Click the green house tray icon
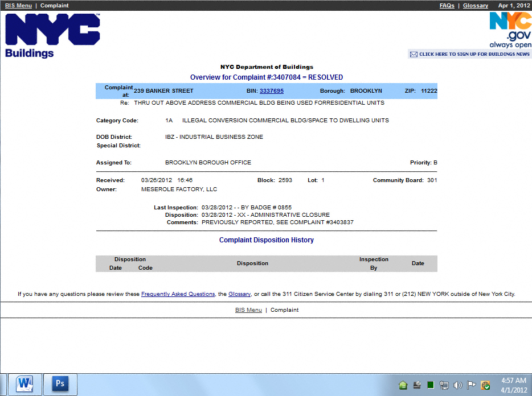The height and width of the screenshot is (396, 532). coord(403,385)
